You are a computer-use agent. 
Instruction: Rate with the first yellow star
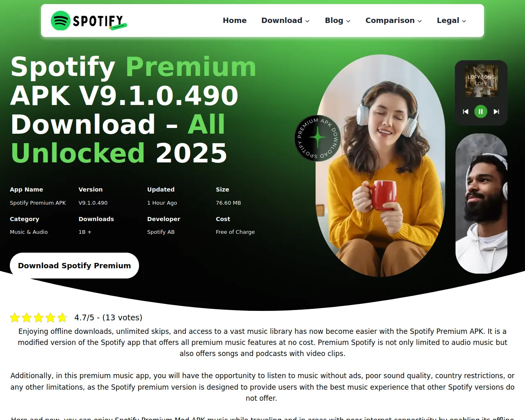(x=15, y=317)
